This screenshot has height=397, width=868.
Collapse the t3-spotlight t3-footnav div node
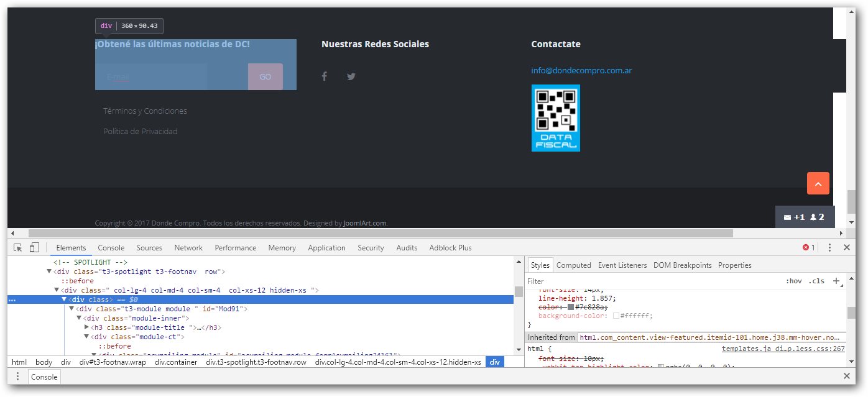pos(50,272)
